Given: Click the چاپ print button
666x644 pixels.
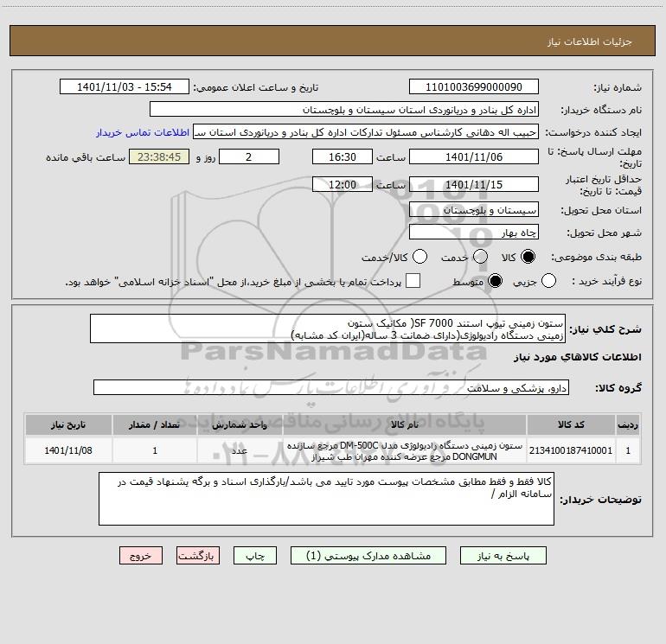Looking at the screenshot, I should click(255, 556).
